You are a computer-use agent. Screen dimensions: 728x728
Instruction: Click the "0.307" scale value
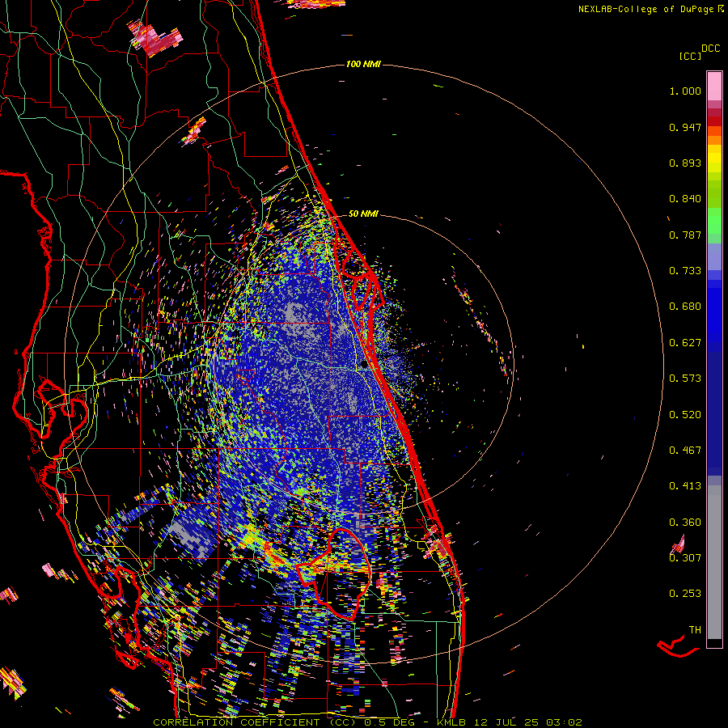685,558
